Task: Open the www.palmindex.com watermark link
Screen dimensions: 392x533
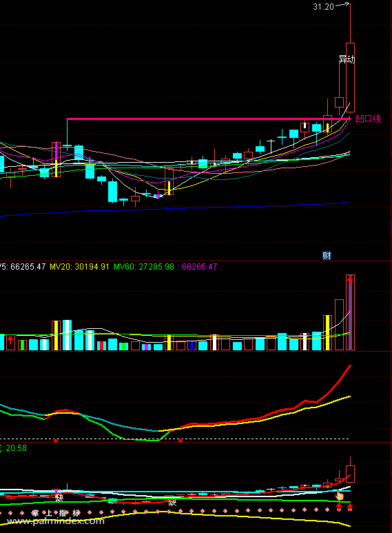Action: coord(56,521)
